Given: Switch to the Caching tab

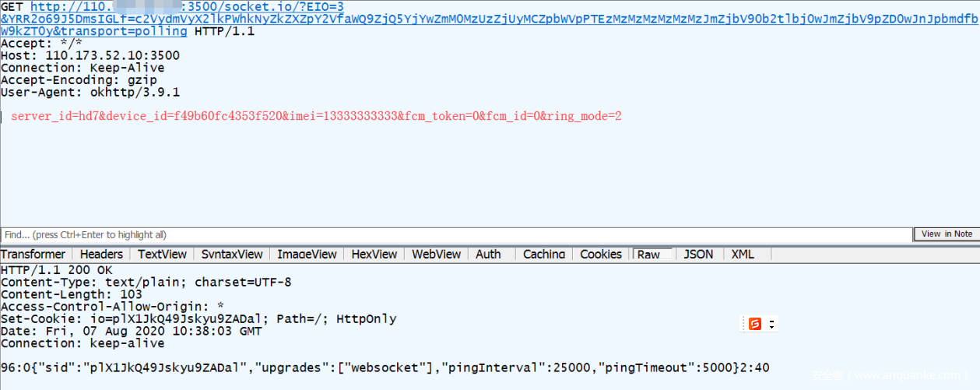Looking at the screenshot, I should point(544,255).
